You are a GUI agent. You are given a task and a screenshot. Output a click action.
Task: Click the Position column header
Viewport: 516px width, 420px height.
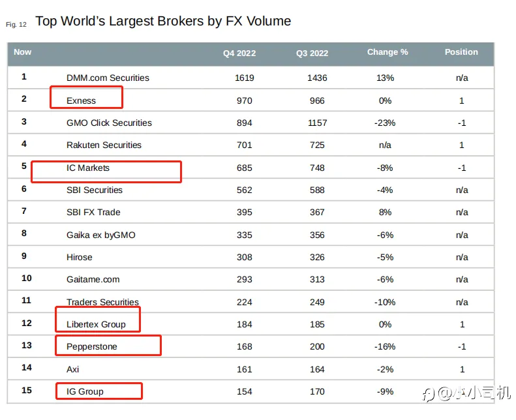[461, 52]
